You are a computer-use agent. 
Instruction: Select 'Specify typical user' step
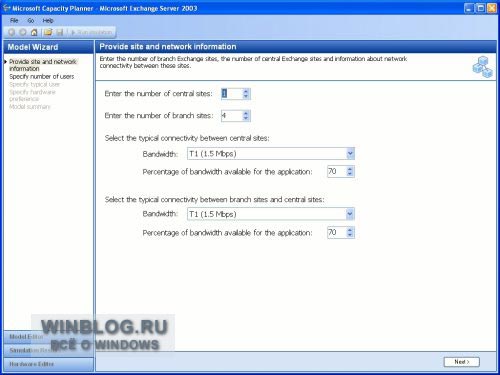pos(34,84)
